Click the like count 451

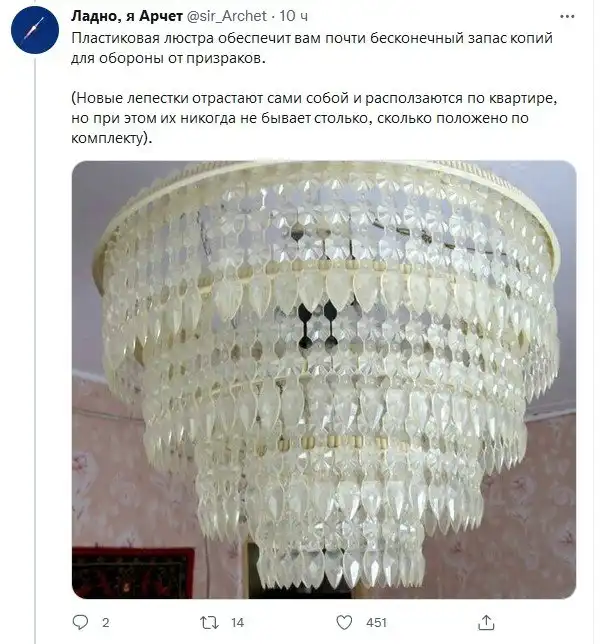point(376,623)
